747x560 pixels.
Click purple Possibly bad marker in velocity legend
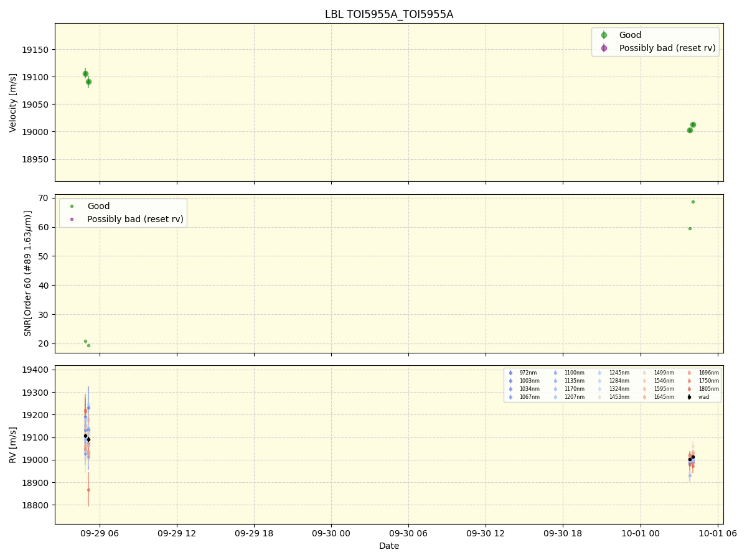pyautogui.click(x=604, y=48)
